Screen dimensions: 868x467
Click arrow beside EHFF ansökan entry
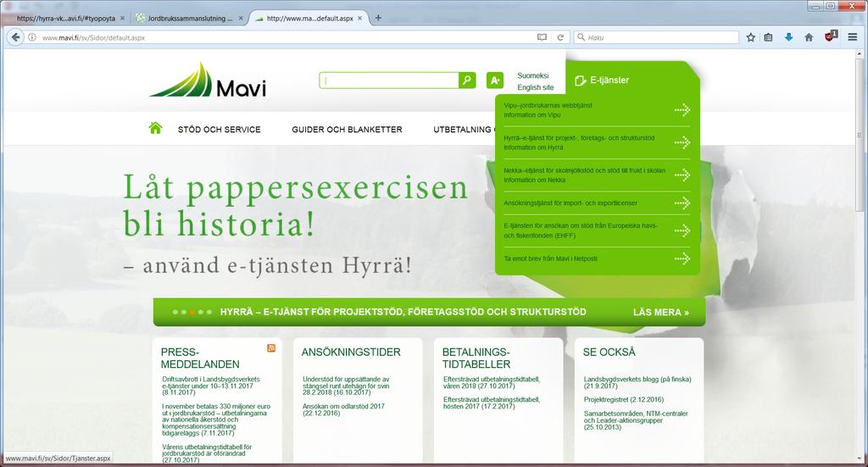click(682, 231)
